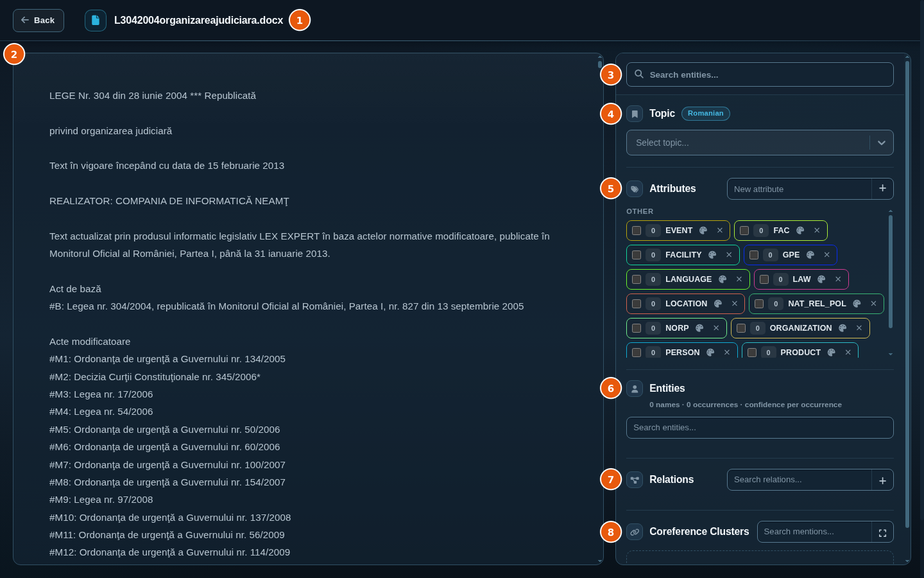Focus the Search relations field
The image size is (924, 578).
pos(800,480)
